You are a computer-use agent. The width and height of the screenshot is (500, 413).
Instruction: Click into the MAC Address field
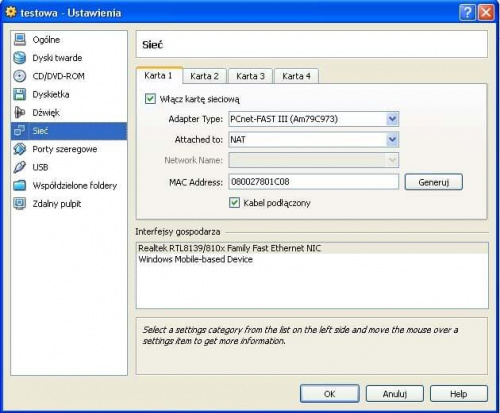coord(313,182)
